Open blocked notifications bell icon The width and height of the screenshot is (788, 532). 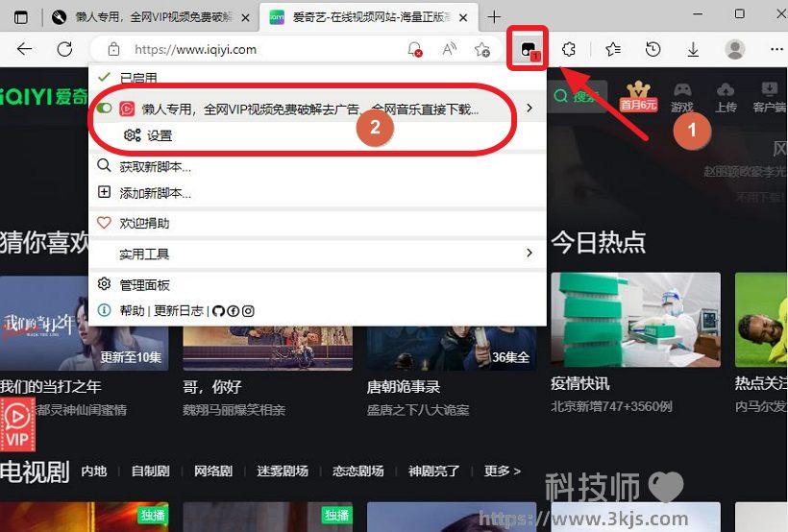coord(415,49)
